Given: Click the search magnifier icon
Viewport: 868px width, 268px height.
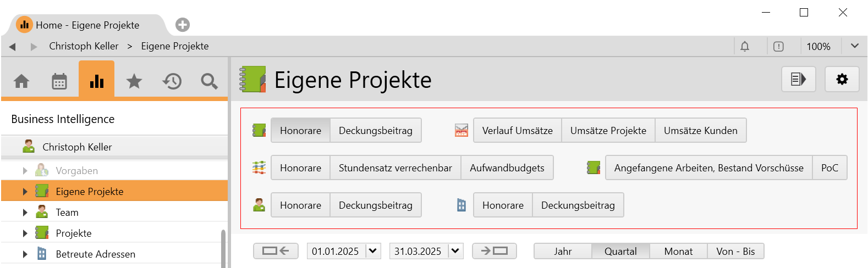Looking at the screenshot, I should (209, 81).
